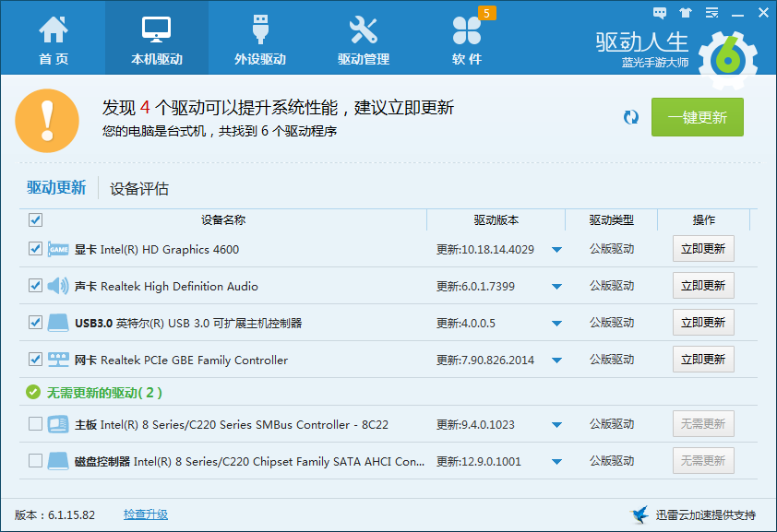Screen dimensions: 777x532
Task: Click 立即更新 for Intel HD Graphics
Action: point(703,248)
